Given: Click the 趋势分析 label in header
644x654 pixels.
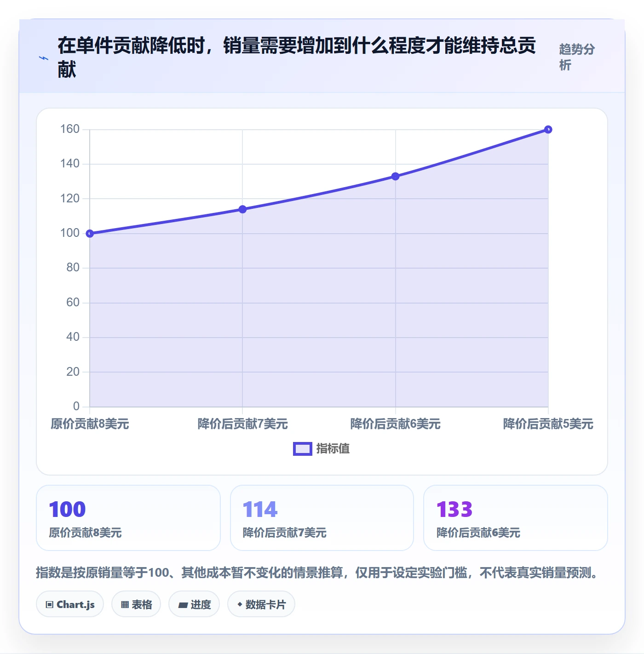Looking at the screenshot, I should pos(577,57).
